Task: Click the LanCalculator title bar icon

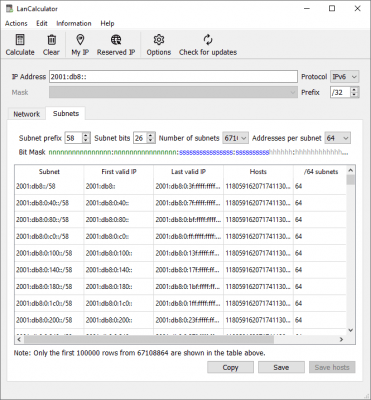Action: [9, 9]
